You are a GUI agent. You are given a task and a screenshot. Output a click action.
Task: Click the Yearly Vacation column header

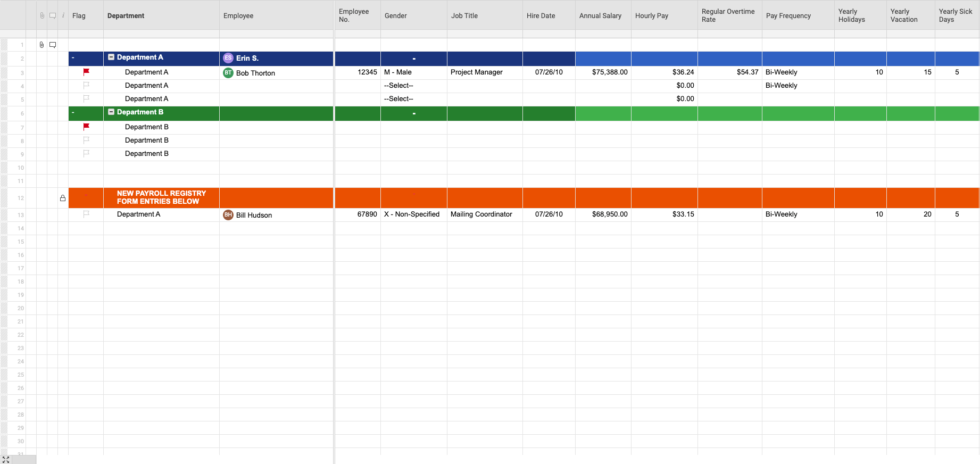coord(911,15)
